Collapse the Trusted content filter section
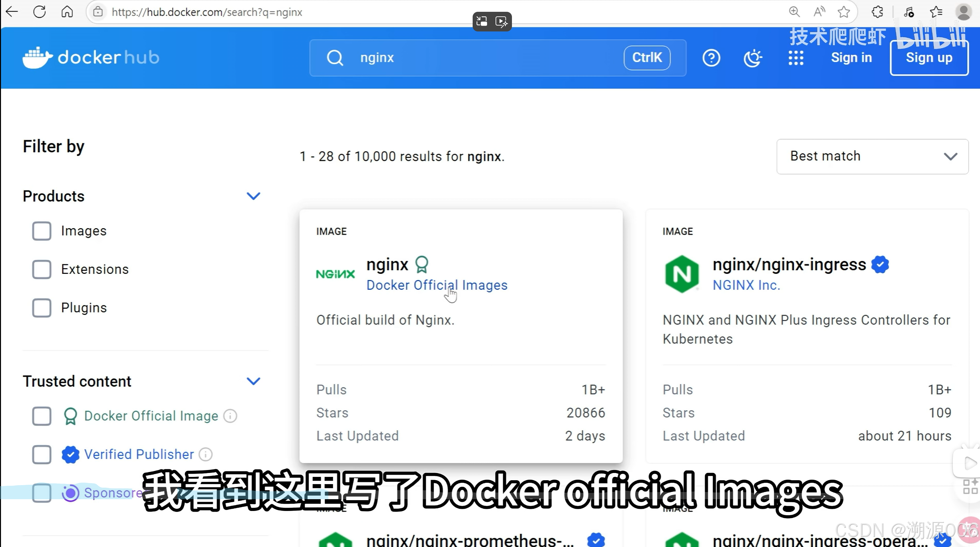Image resolution: width=980 pixels, height=547 pixels. [254, 381]
